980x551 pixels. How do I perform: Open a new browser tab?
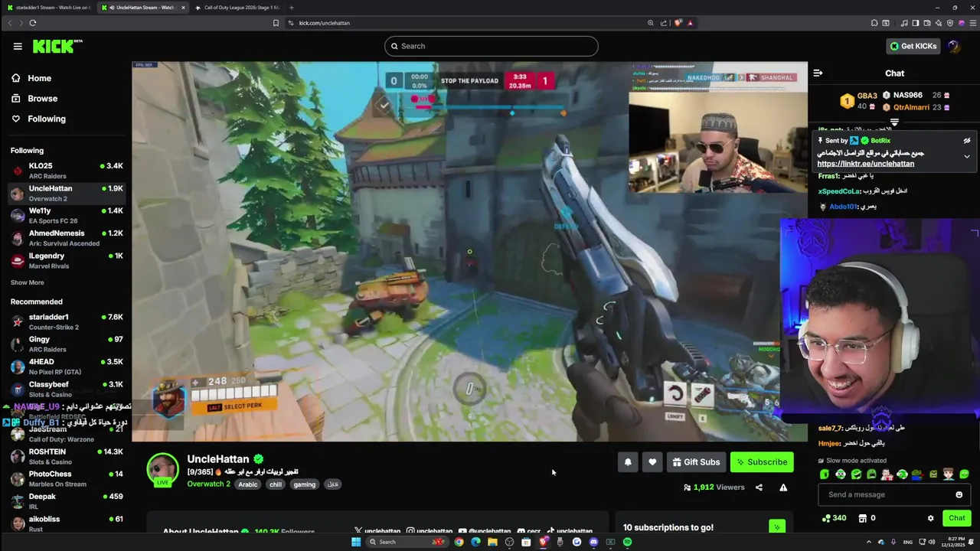(x=291, y=8)
